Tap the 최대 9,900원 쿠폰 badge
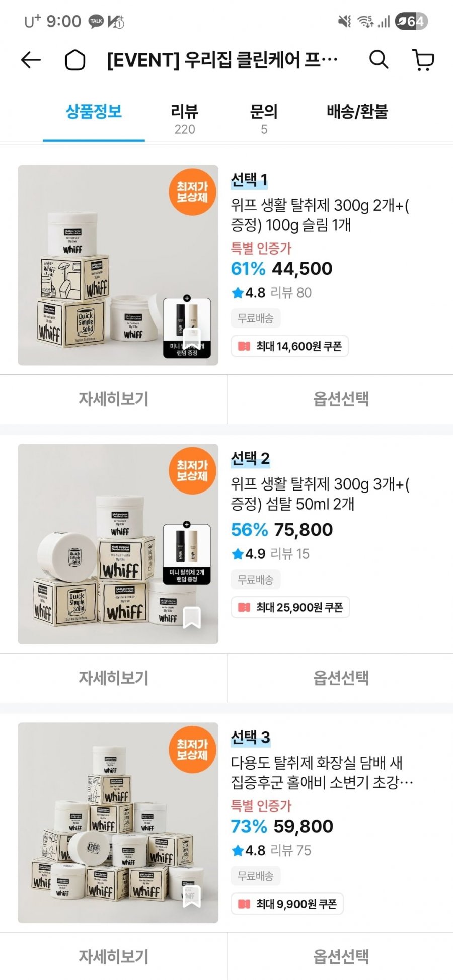Image resolution: width=453 pixels, height=980 pixels. click(x=287, y=904)
